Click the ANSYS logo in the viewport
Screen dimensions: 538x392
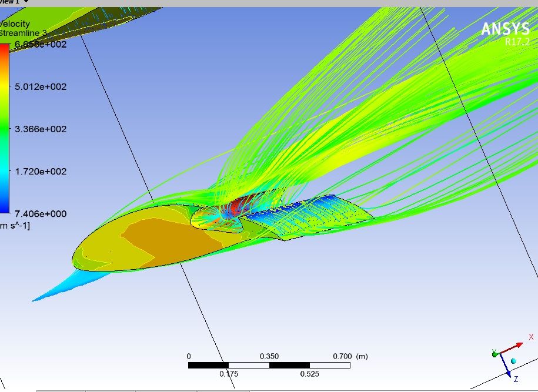tap(504, 29)
